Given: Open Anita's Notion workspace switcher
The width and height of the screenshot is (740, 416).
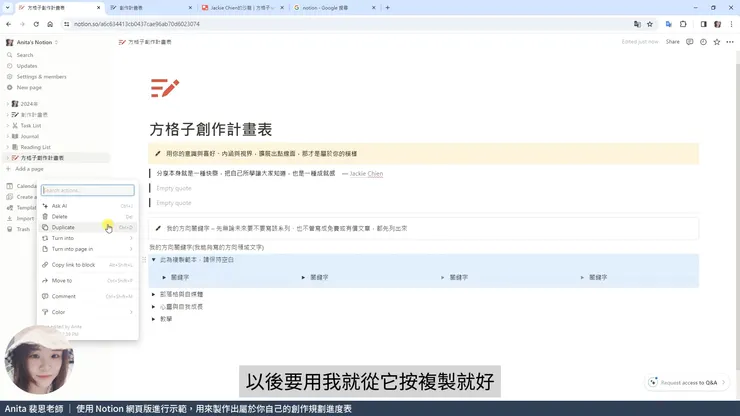Looking at the screenshot, I should 33,42.
